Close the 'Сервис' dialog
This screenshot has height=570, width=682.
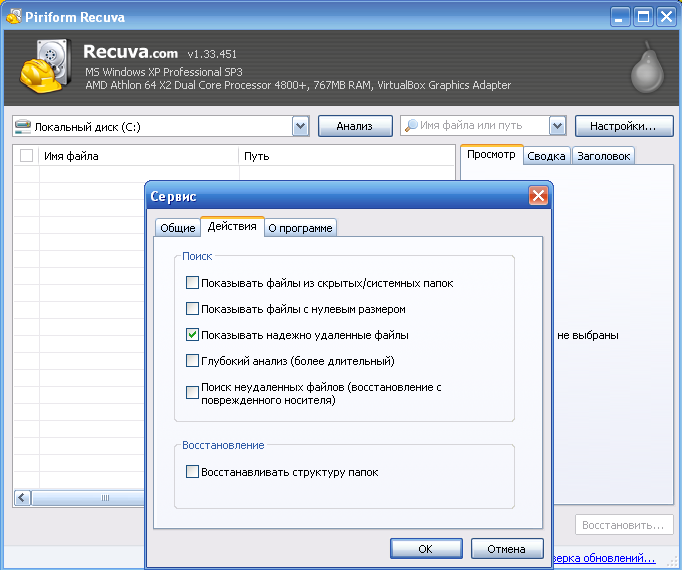pyautogui.click(x=538, y=196)
